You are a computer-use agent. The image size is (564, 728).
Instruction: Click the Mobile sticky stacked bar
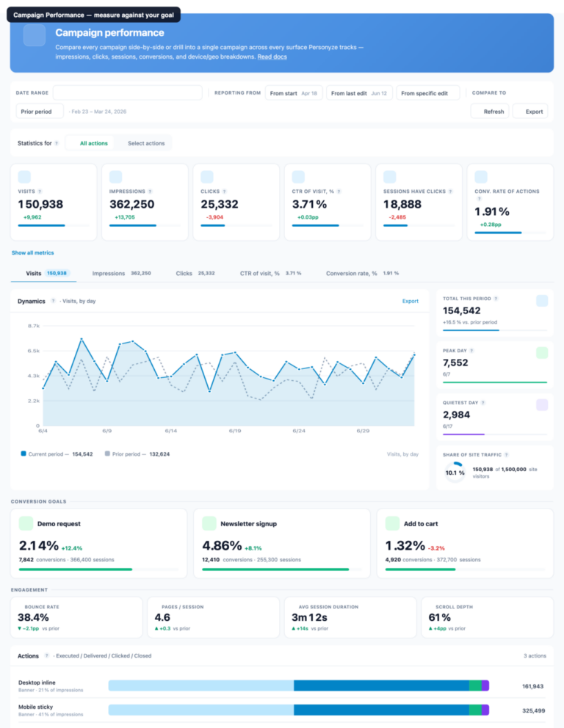(x=299, y=710)
